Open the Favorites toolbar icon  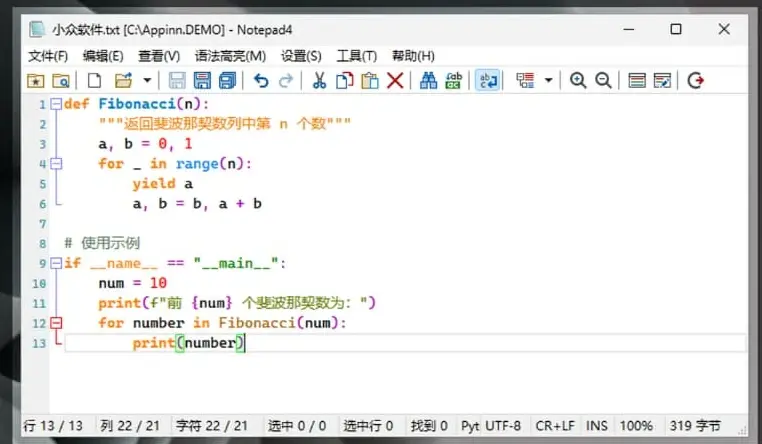pyautogui.click(x=35, y=80)
